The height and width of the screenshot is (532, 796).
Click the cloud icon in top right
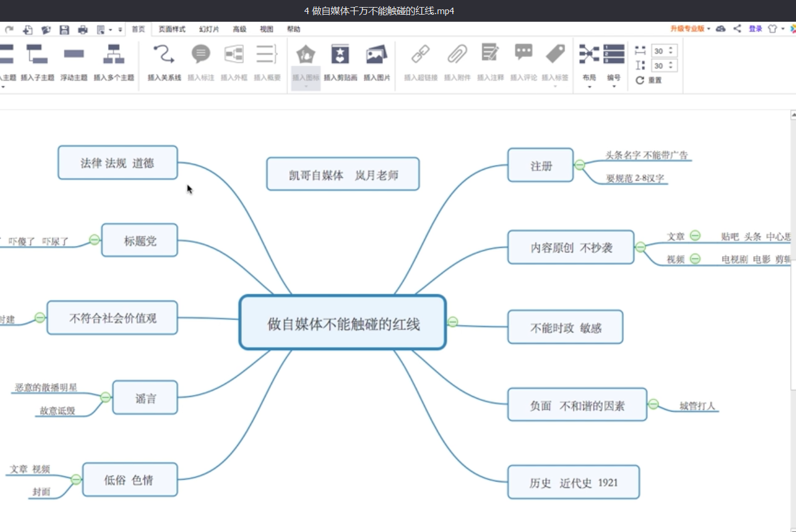721,28
